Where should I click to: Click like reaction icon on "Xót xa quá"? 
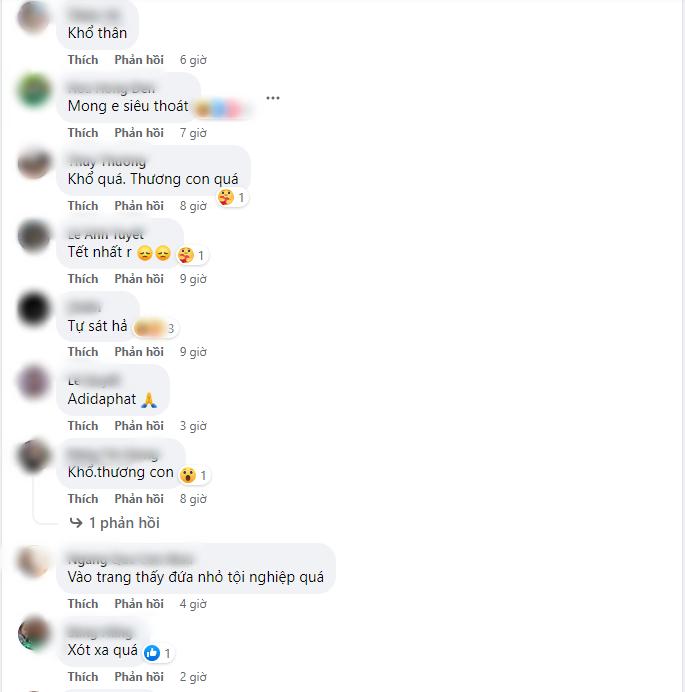pyautogui.click(x=152, y=653)
